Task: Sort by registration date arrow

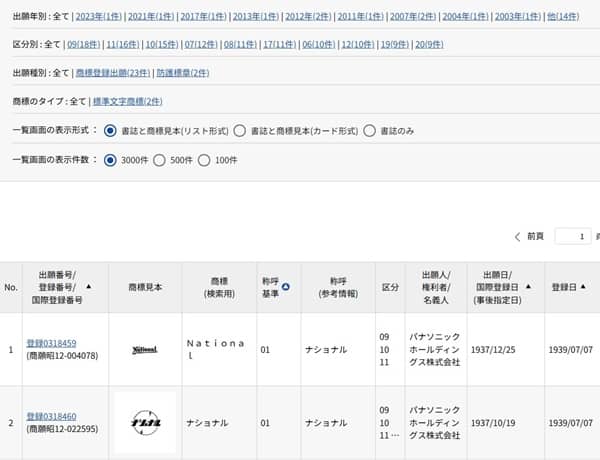Action: pyautogui.click(x=583, y=286)
